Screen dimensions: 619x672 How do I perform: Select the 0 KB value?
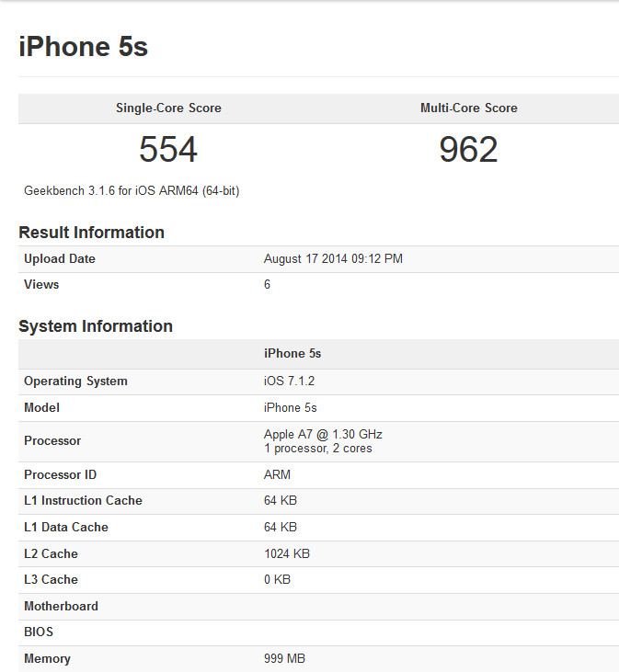277,579
